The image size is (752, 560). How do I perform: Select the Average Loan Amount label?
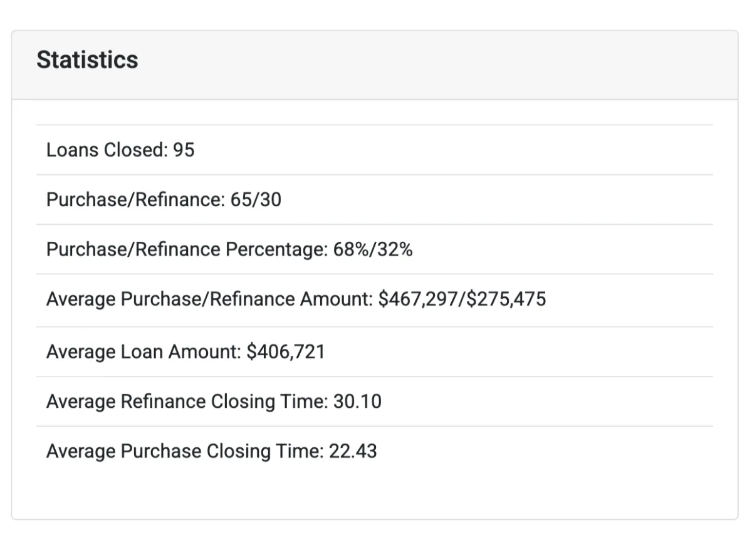[x=144, y=352]
